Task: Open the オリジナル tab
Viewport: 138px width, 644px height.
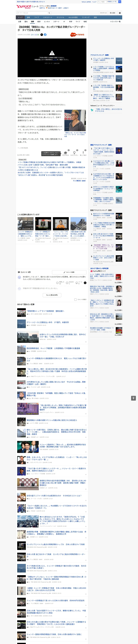Action: 60,17
